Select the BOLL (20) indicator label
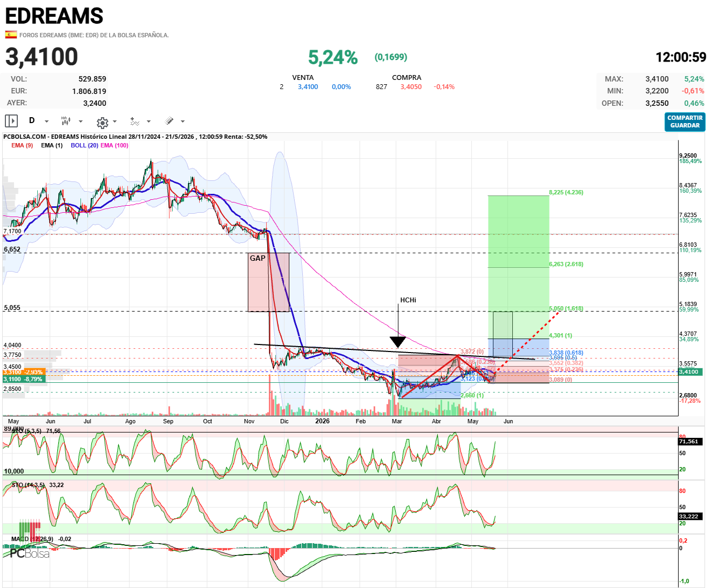The height and width of the screenshot is (588, 711). click(x=84, y=145)
